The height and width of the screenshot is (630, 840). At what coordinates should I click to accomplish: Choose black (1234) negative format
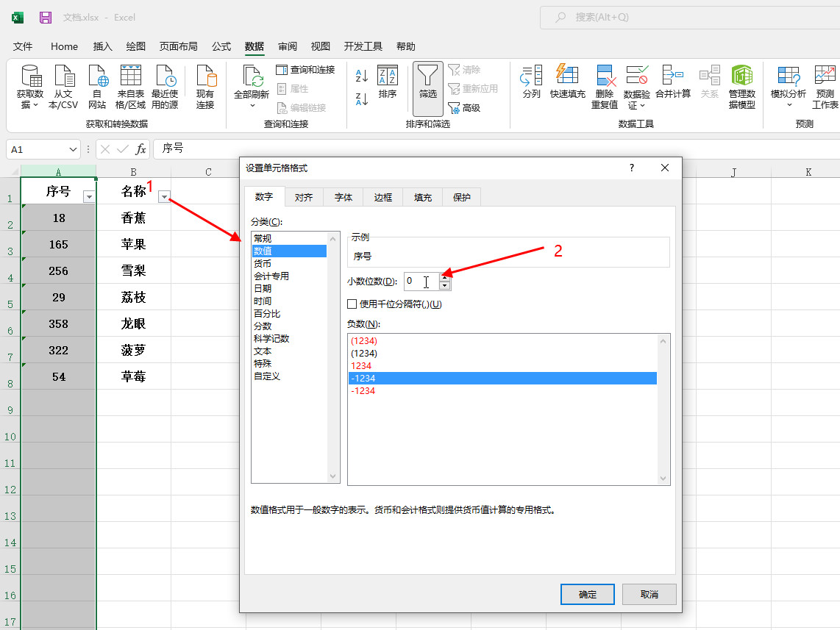pyautogui.click(x=502, y=354)
